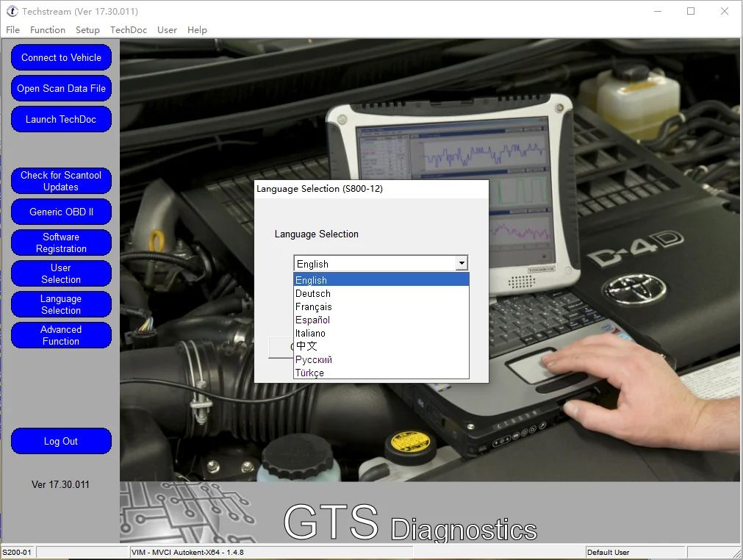Click the Techstream app icon in title bar

[x=12, y=11]
